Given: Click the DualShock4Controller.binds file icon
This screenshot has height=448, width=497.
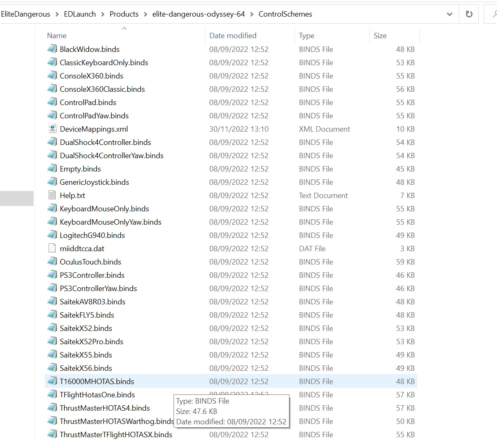Looking at the screenshot, I should (x=52, y=142).
